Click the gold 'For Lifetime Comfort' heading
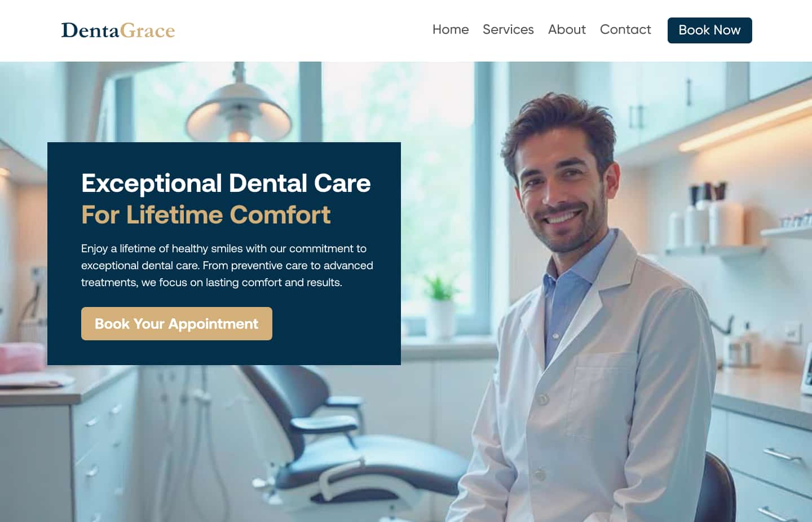Screen dimensions: 812x522 tap(206, 214)
